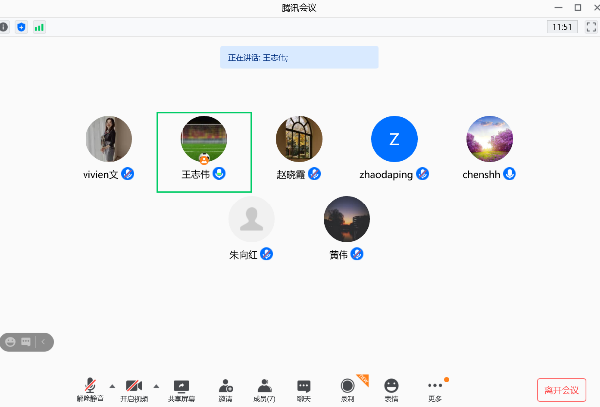Turn on camera with 开启视频
Screen dimensions: 600x407
pos(134,388)
